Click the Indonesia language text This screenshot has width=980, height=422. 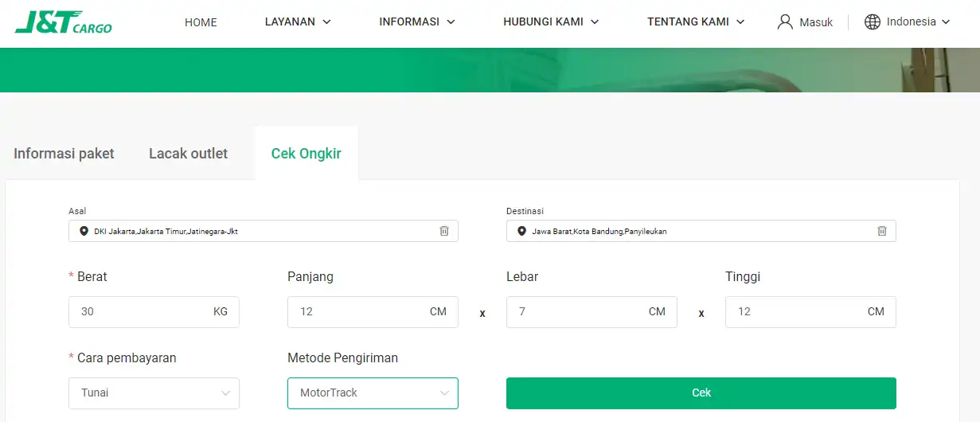912,21
